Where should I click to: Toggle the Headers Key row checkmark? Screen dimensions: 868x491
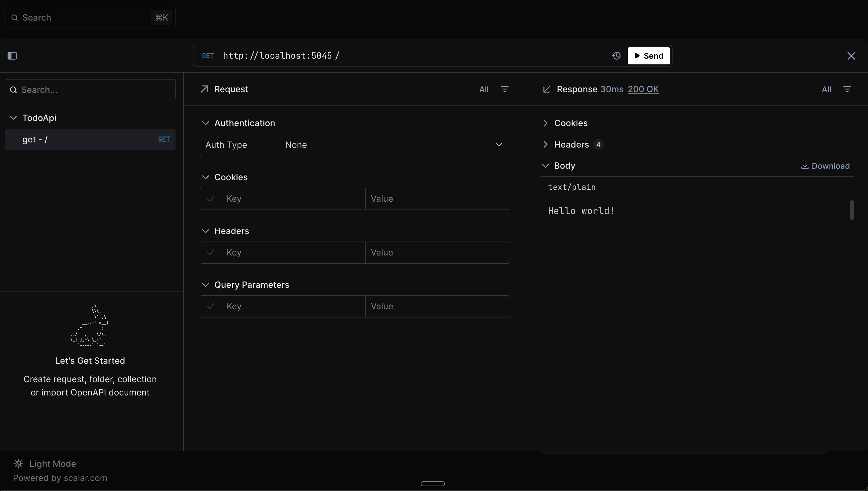pyautogui.click(x=210, y=252)
